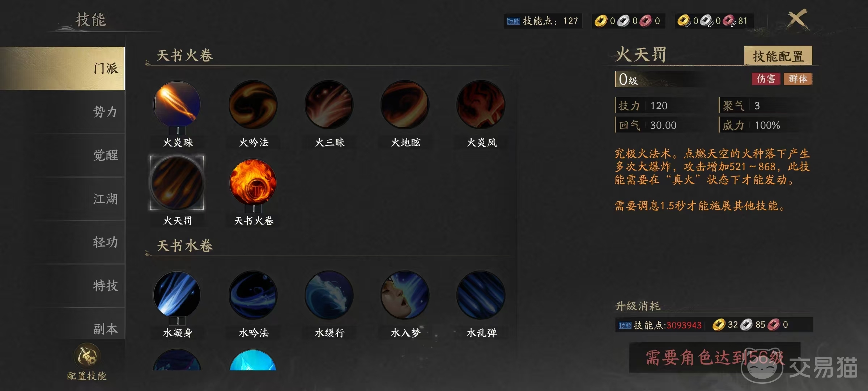The image size is (868, 391).
Task: Click the 技能配置 button
Action: (x=778, y=56)
